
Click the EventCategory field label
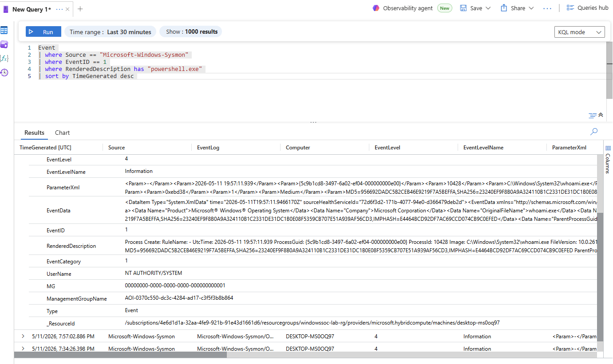tap(63, 262)
